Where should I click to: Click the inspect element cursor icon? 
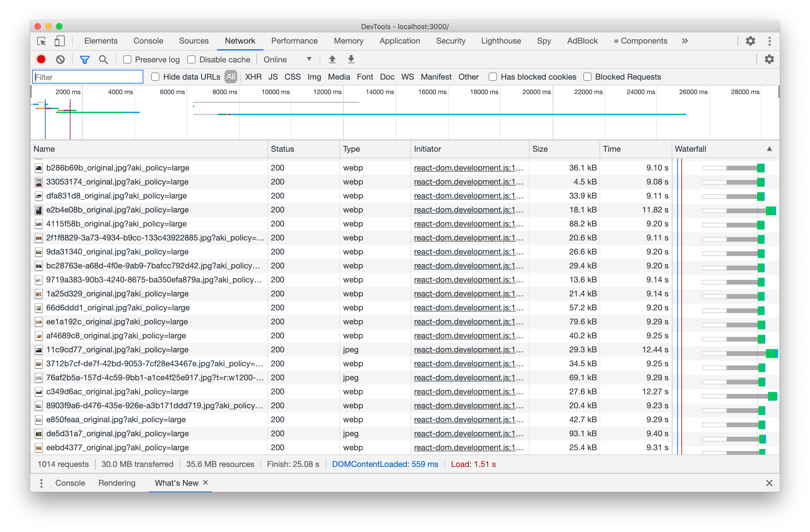pos(41,41)
